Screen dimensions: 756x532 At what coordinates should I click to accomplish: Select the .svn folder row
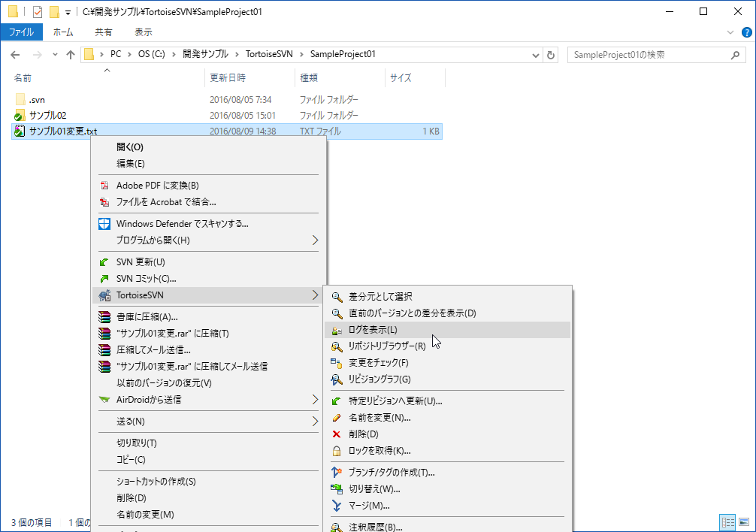click(x=227, y=100)
